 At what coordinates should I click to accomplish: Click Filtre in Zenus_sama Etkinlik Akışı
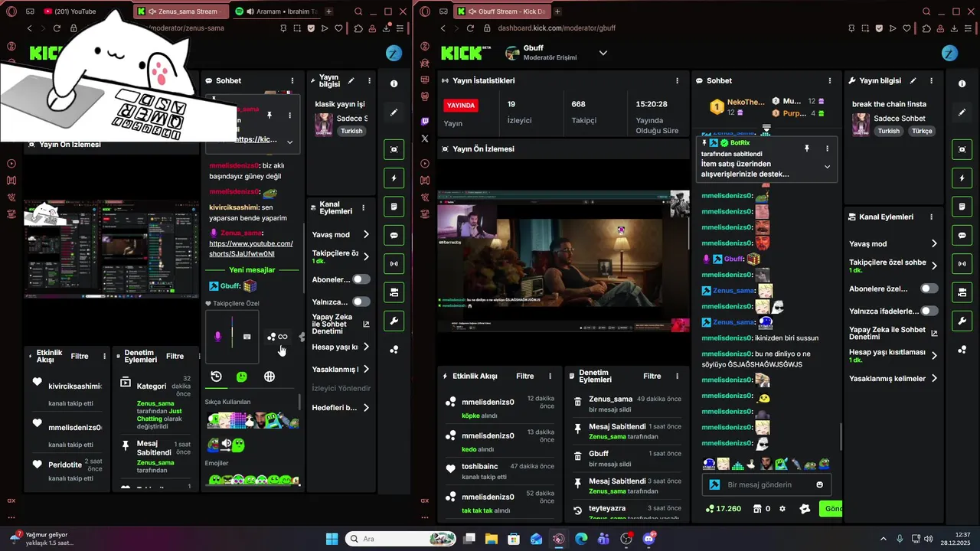pyautogui.click(x=80, y=357)
